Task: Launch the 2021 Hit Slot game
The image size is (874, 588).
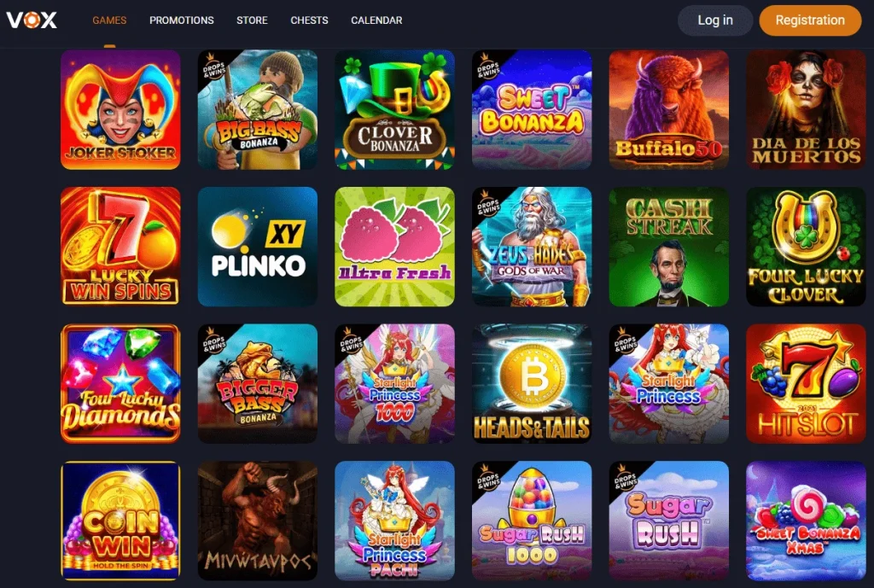Action: [x=806, y=383]
